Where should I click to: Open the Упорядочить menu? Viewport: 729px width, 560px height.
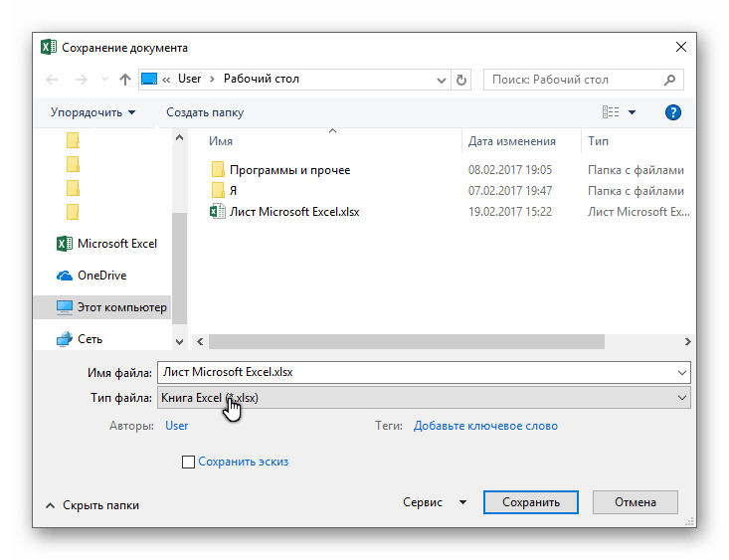pyautogui.click(x=92, y=112)
